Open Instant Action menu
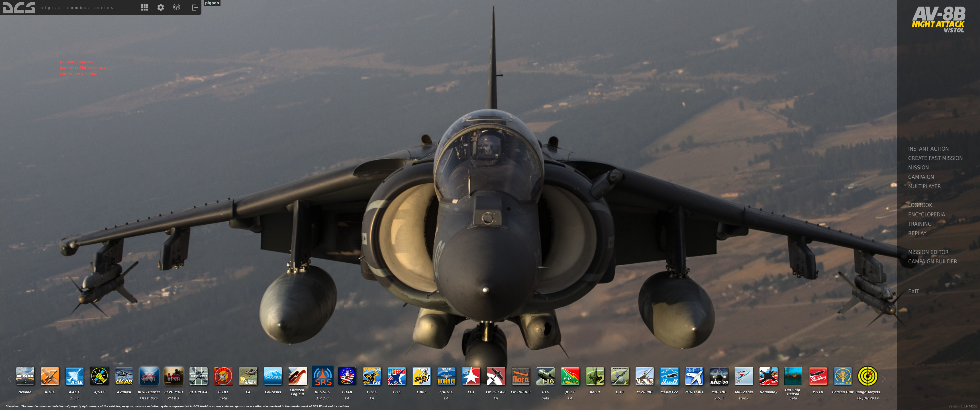This screenshot has width=980, height=410. tap(928, 149)
